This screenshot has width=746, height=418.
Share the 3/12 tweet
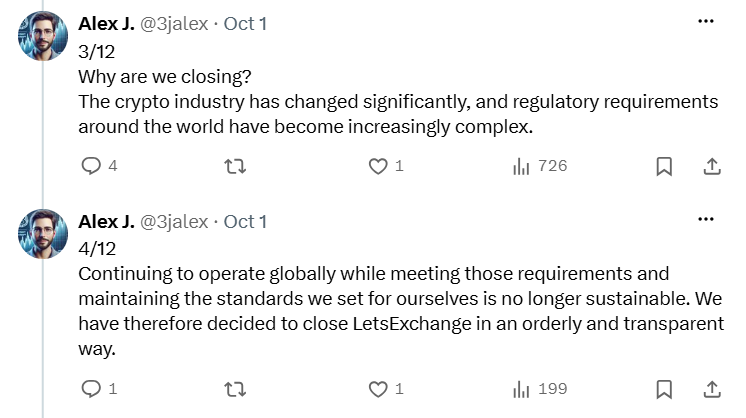712,166
